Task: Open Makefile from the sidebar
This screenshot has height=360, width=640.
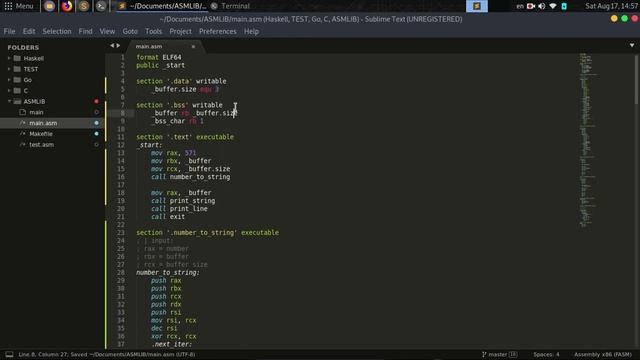Action: coord(41,133)
